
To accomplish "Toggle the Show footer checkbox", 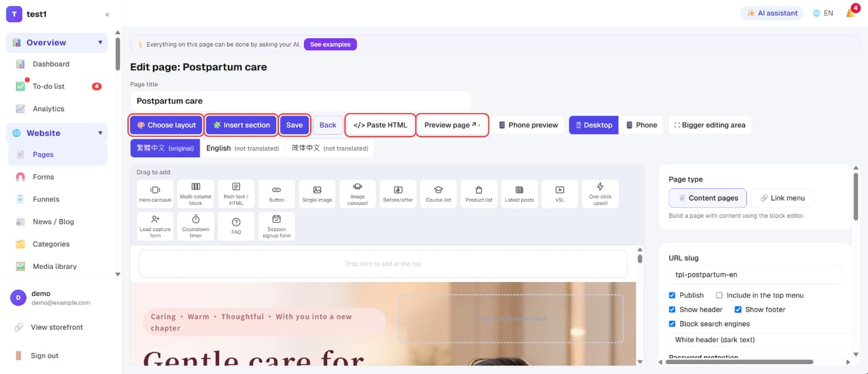I will click(738, 310).
